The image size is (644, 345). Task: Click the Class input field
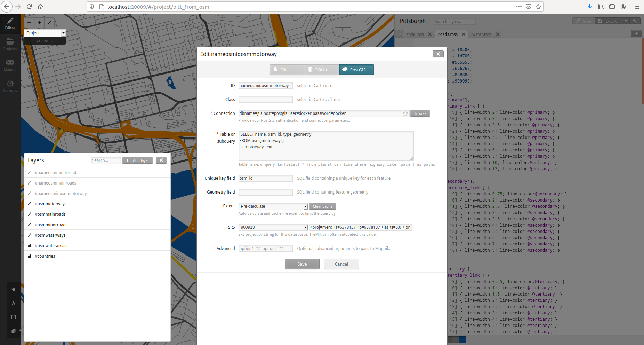[265, 99]
